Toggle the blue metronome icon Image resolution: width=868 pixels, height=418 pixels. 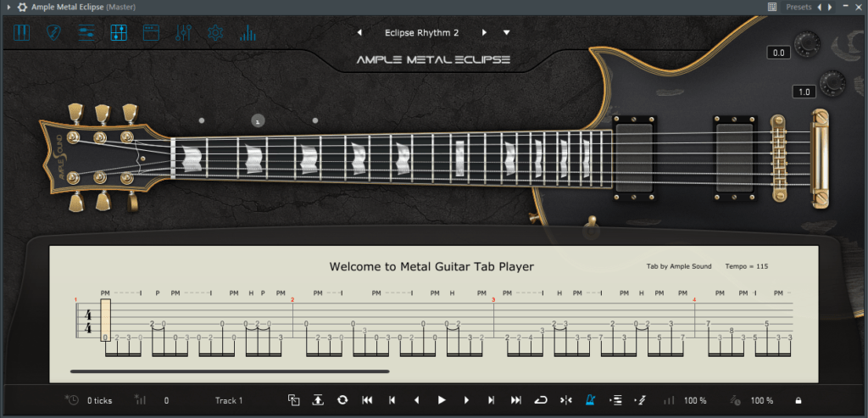tap(591, 400)
